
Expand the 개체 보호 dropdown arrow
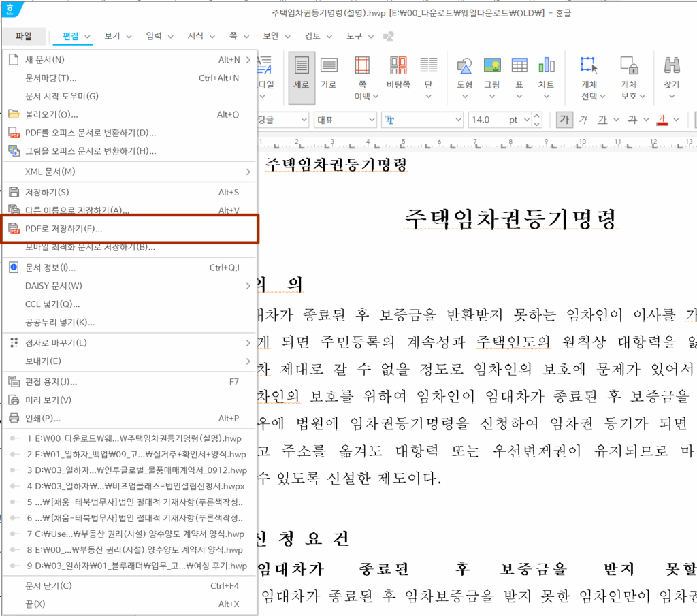point(643,96)
